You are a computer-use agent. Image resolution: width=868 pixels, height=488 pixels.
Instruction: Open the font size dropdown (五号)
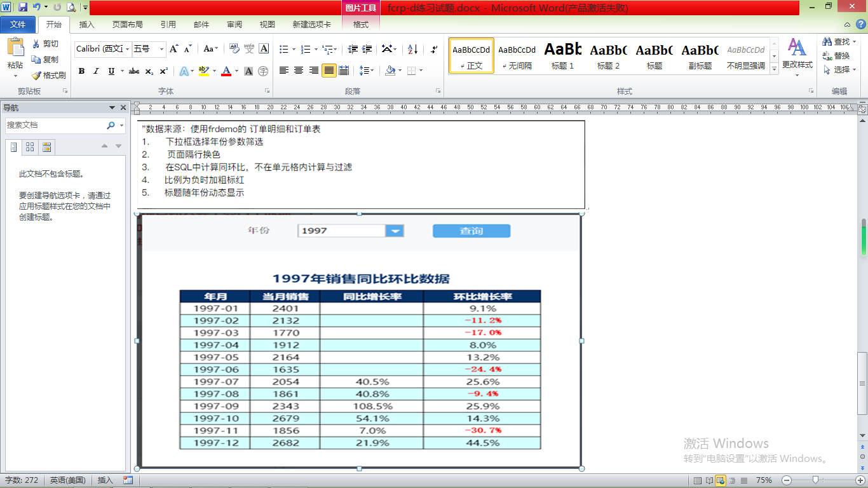point(162,49)
